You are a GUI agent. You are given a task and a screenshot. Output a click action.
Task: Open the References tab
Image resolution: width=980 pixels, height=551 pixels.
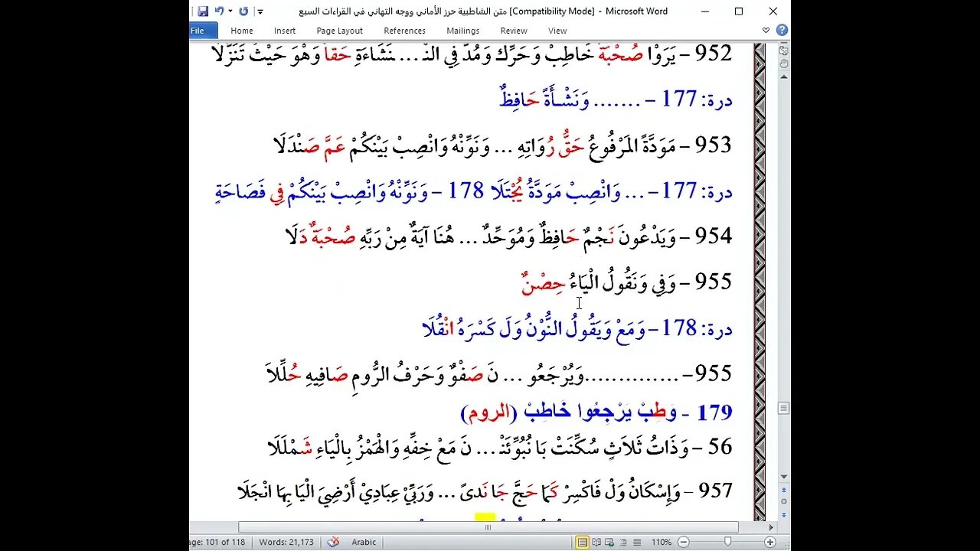click(x=405, y=31)
